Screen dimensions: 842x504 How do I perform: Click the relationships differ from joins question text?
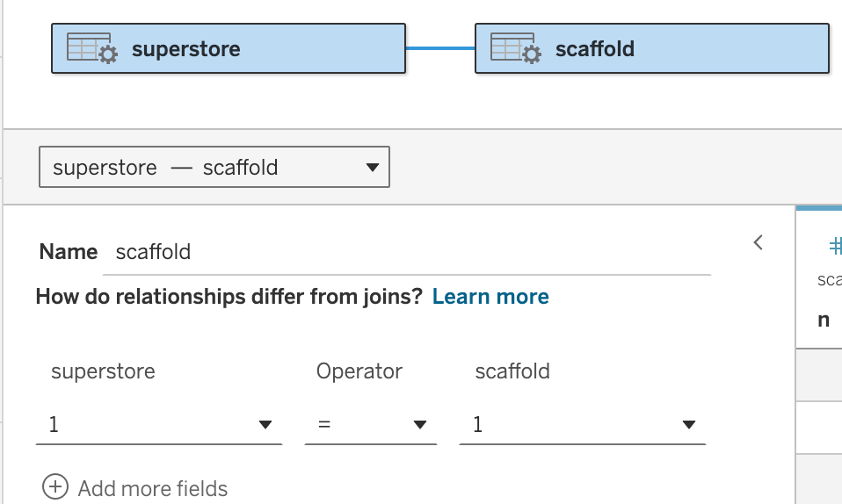(229, 297)
